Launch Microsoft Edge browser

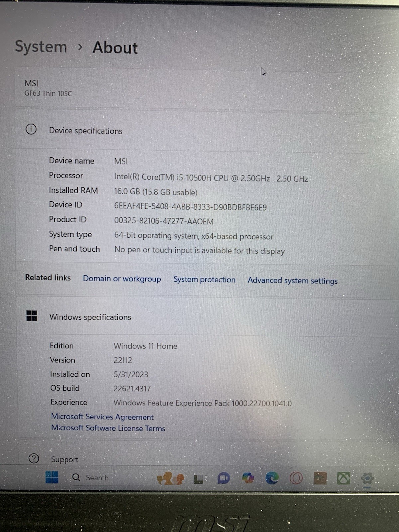point(272,478)
